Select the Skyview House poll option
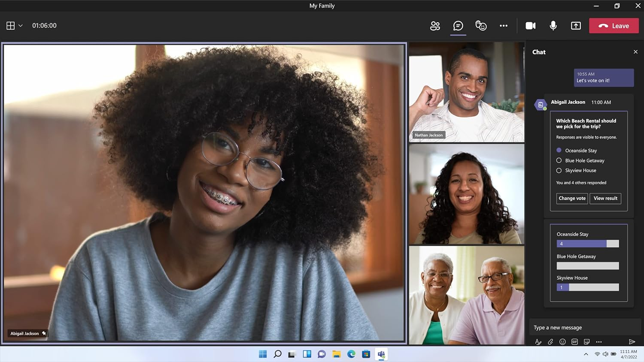This screenshot has width=644, height=362. click(559, 170)
